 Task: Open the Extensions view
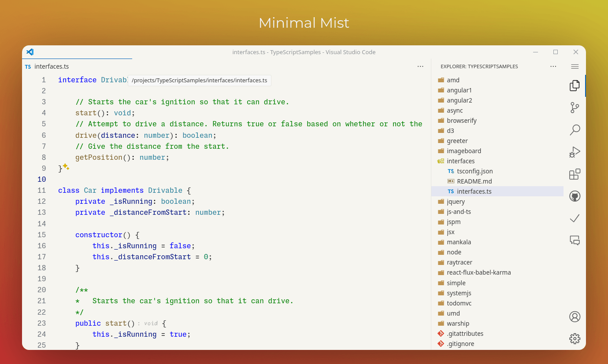pyautogui.click(x=575, y=174)
